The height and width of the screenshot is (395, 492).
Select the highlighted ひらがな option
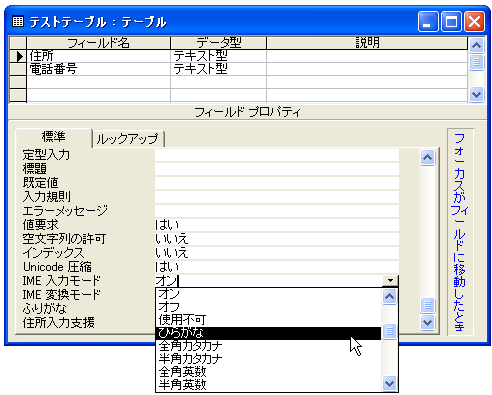[x=268, y=333]
